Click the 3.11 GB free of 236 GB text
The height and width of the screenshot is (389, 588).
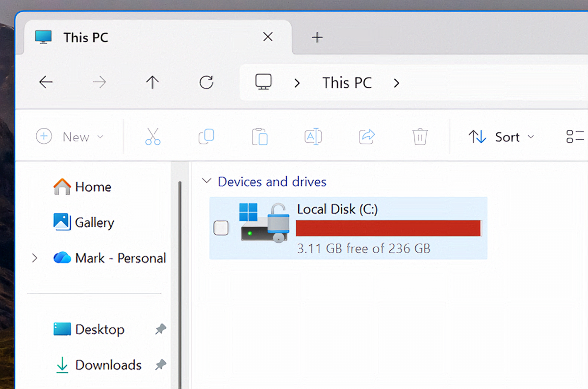tap(364, 248)
